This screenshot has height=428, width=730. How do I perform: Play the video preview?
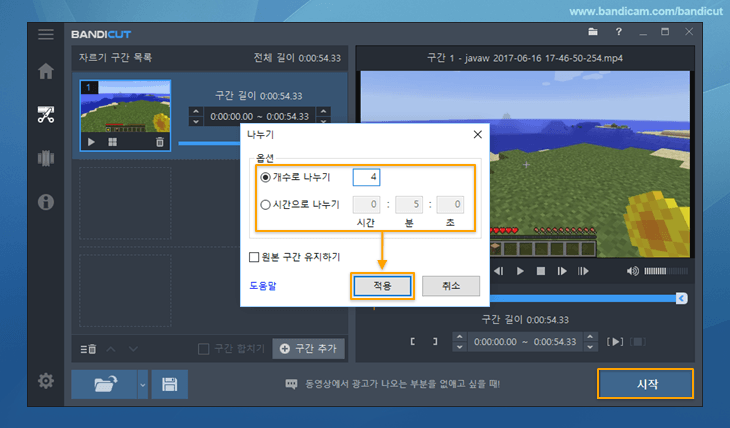(x=520, y=271)
